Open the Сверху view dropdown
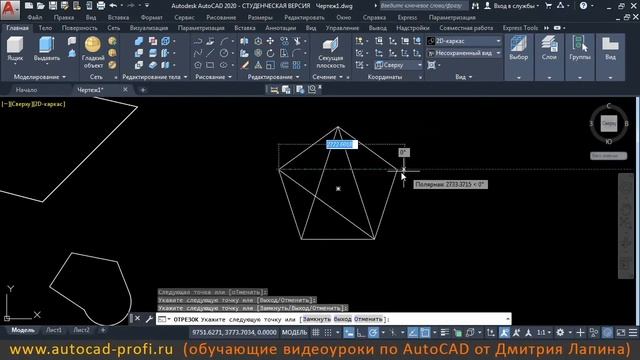Viewport: 640px width, 360px height. 398,65
